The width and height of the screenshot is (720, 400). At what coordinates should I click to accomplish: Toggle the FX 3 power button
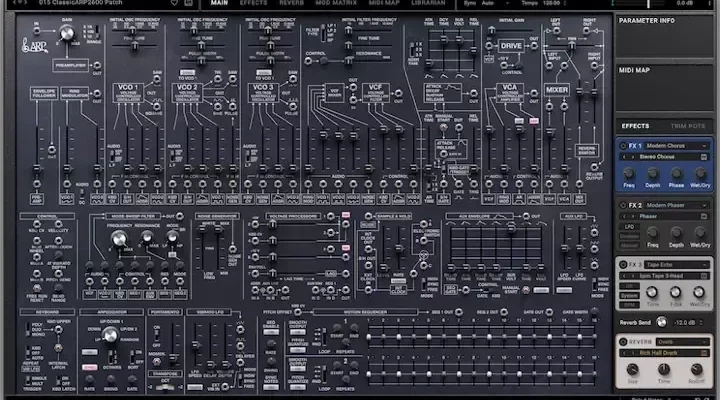623,265
